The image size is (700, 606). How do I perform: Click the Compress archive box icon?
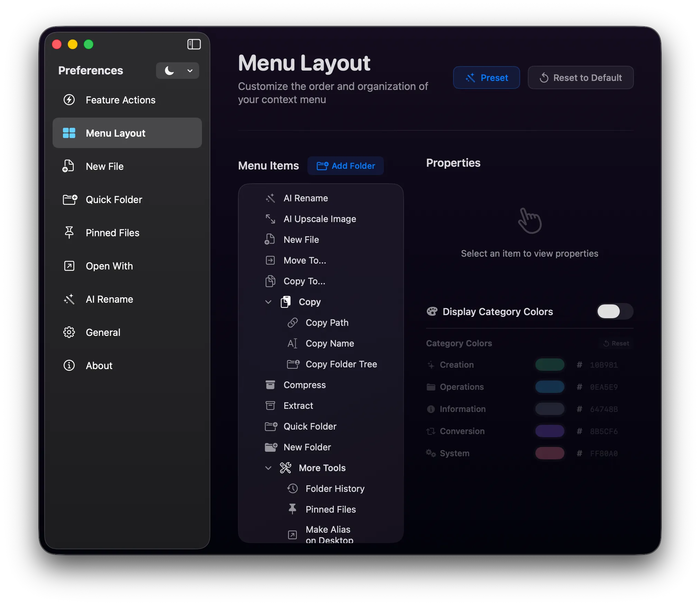coord(270,385)
